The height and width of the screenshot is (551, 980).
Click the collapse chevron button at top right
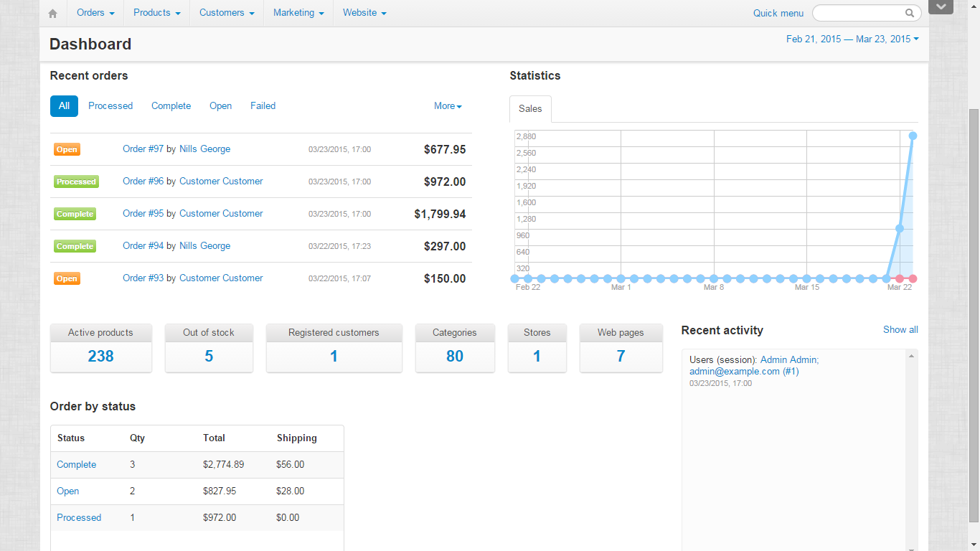(941, 7)
